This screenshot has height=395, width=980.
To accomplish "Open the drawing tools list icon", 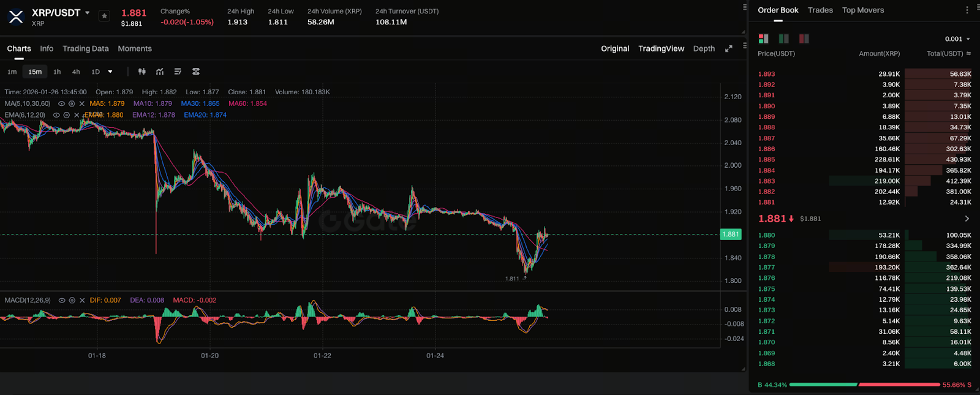I will click(x=178, y=72).
